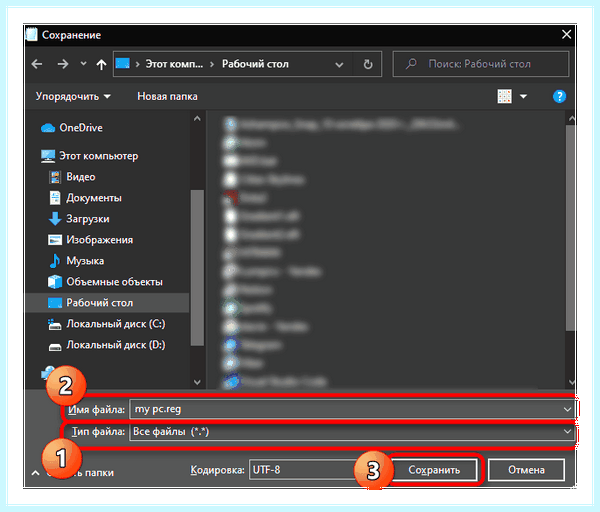Open the 'Документы' folder
The height and width of the screenshot is (512, 600).
(x=85, y=198)
